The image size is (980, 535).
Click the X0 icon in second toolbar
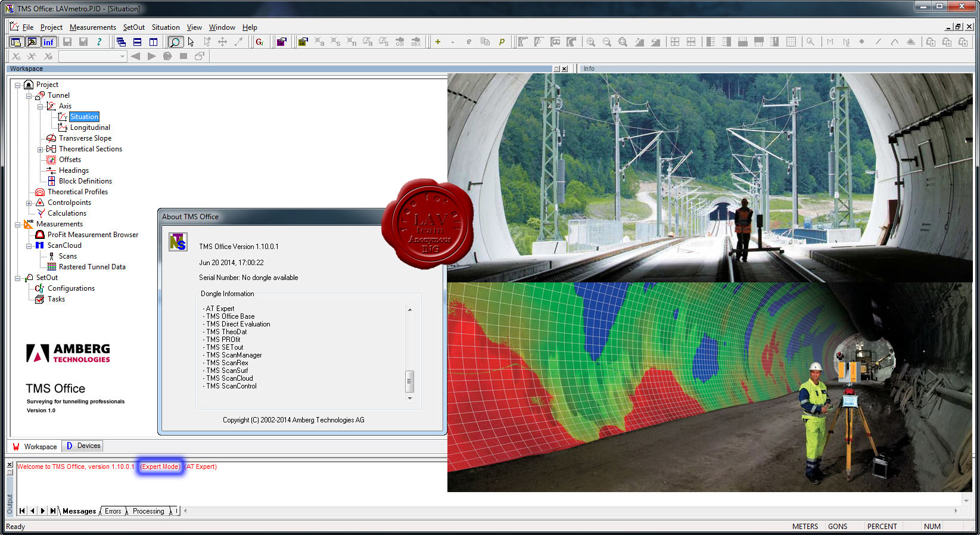coord(16,56)
